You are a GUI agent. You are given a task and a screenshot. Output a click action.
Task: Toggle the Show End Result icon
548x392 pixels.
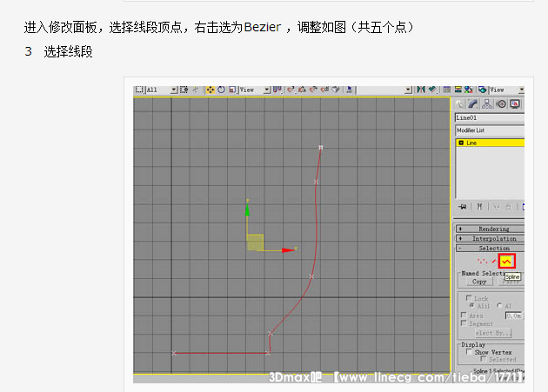click(479, 207)
